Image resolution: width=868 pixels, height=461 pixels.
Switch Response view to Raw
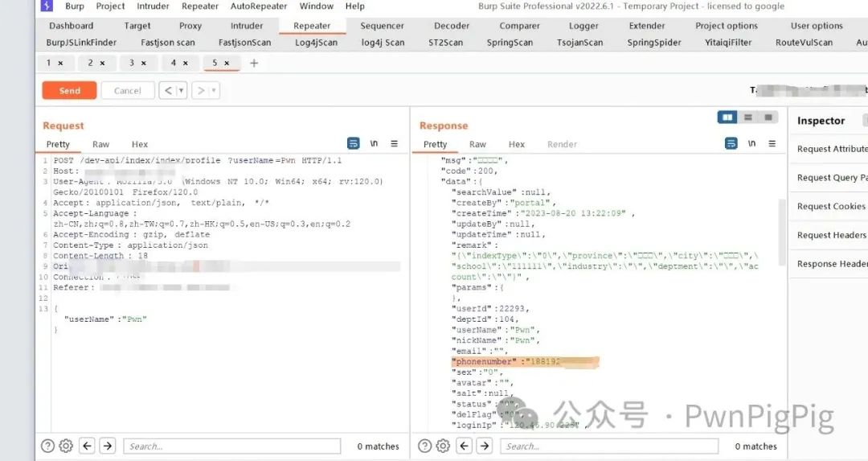point(477,144)
